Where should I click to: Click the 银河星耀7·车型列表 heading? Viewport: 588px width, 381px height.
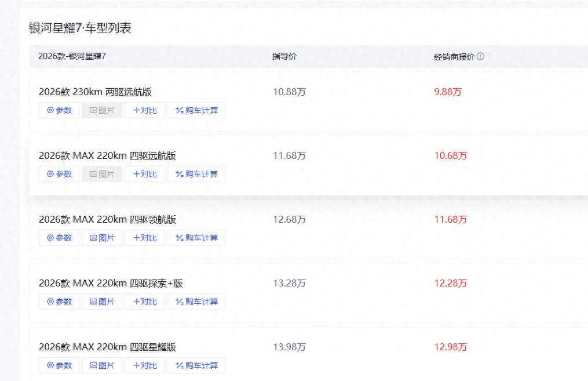80,28
